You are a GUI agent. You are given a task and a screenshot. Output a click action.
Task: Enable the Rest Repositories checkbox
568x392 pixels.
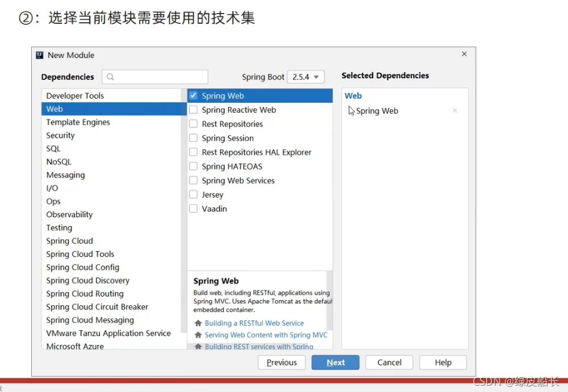point(194,124)
